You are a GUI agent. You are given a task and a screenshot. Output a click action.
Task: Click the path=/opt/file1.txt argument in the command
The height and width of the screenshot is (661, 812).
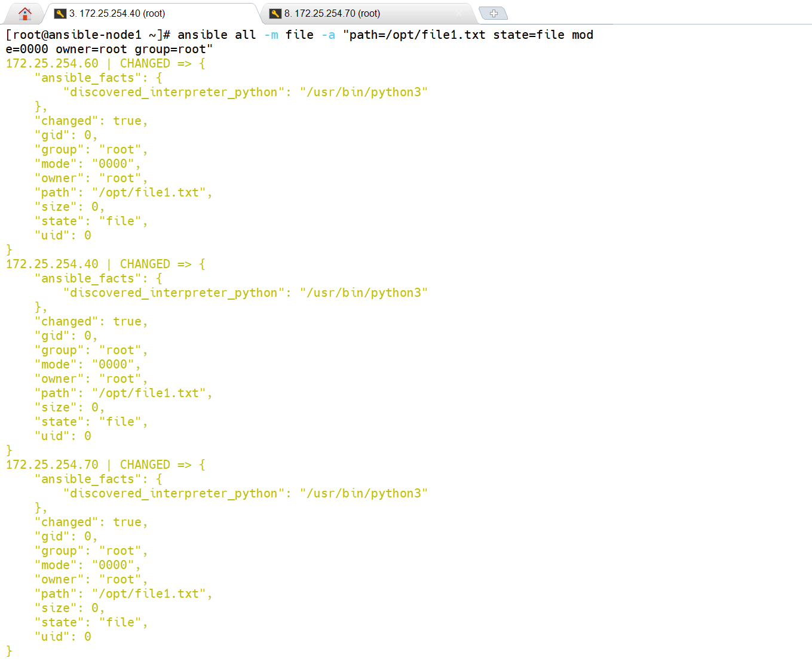click(x=418, y=35)
